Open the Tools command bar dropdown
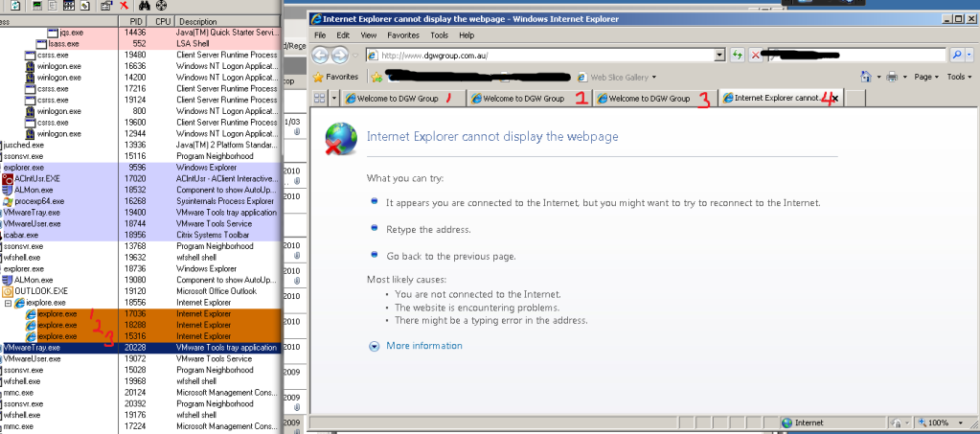 (x=959, y=77)
